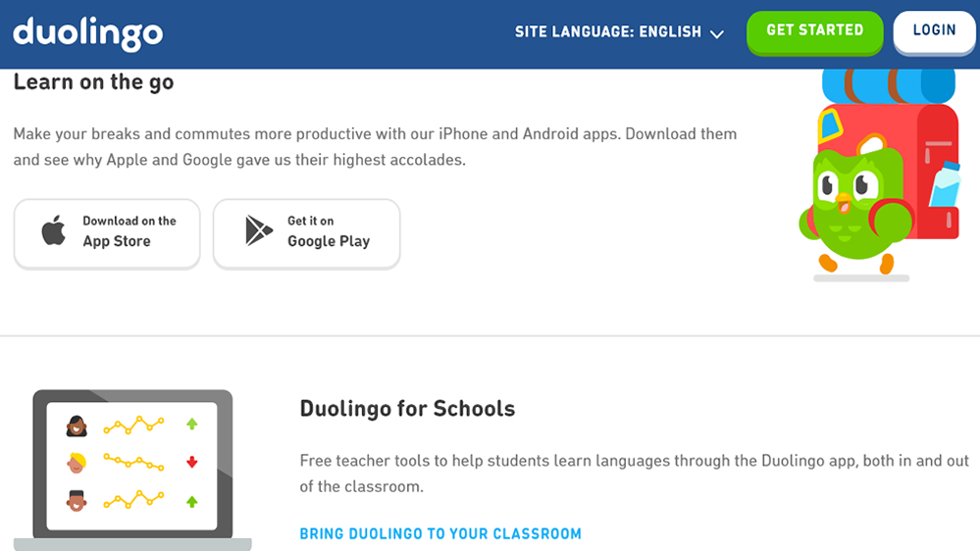This screenshot has height=551, width=980.
Task: Click the duolingo logo in header
Action: tap(88, 33)
